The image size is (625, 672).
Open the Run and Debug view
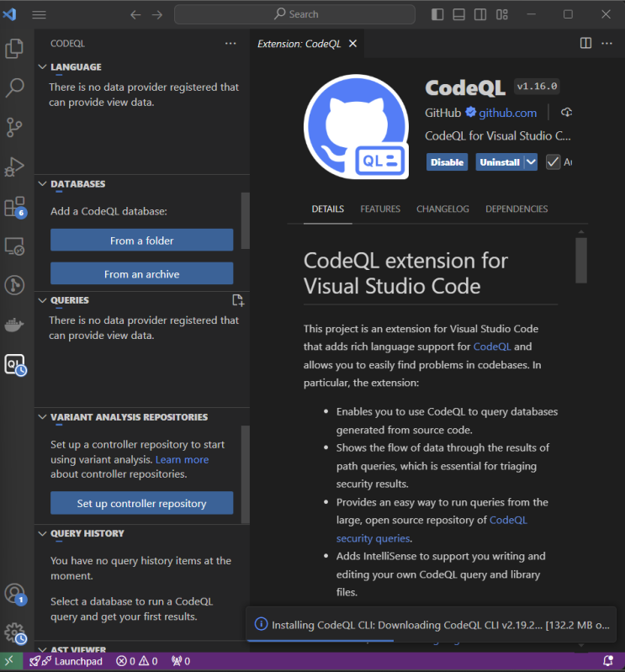[x=14, y=167]
